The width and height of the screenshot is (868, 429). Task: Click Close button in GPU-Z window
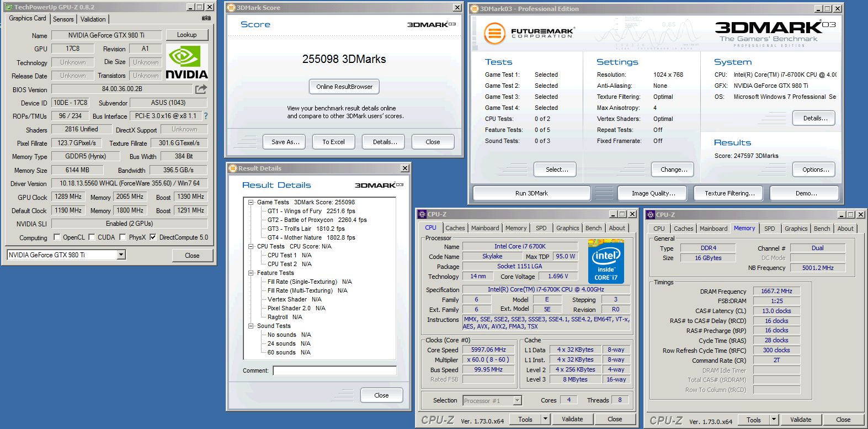(x=192, y=255)
